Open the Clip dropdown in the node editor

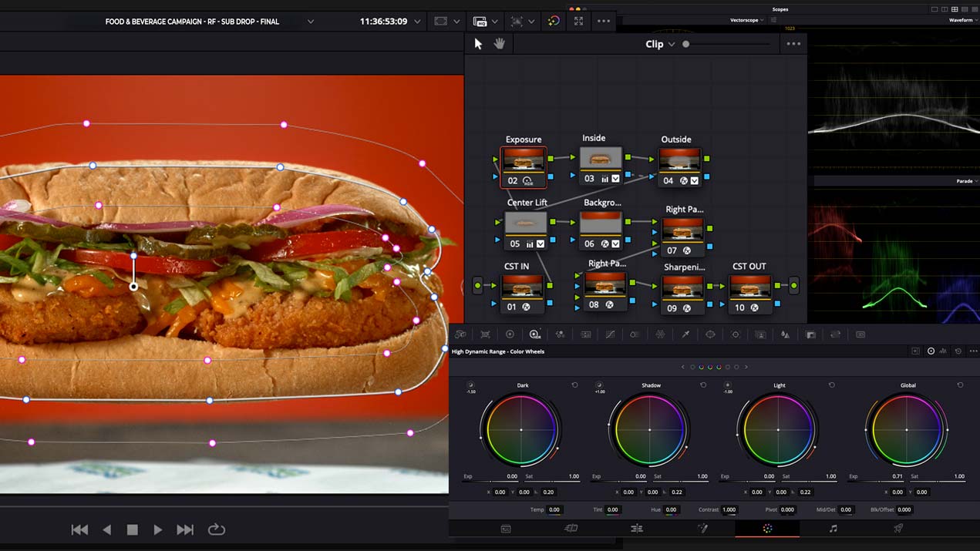point(662,44)
